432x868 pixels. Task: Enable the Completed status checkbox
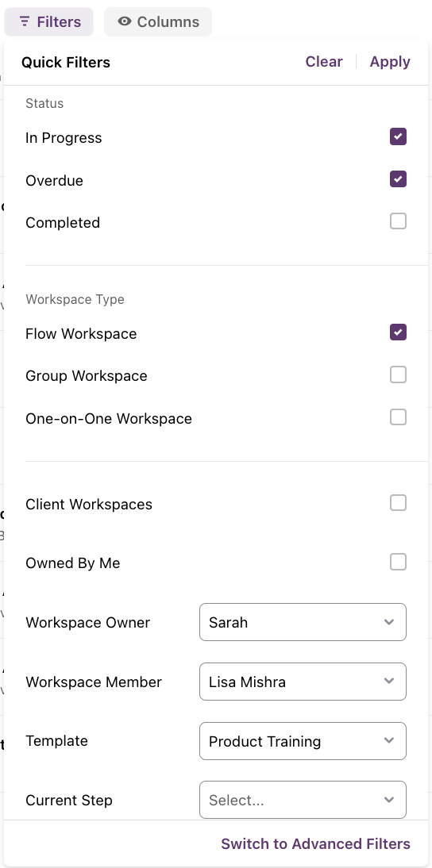(x=398, y=221)
